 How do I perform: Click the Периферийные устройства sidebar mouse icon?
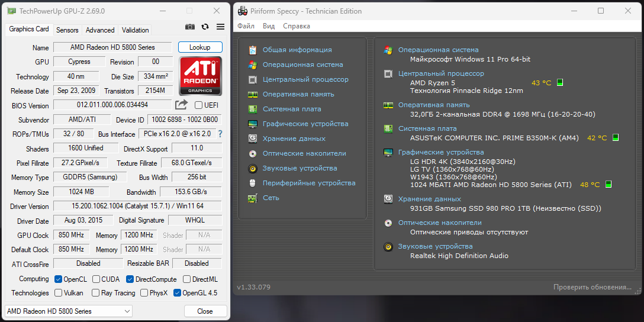pyautogui.click(x=253, y=183)
